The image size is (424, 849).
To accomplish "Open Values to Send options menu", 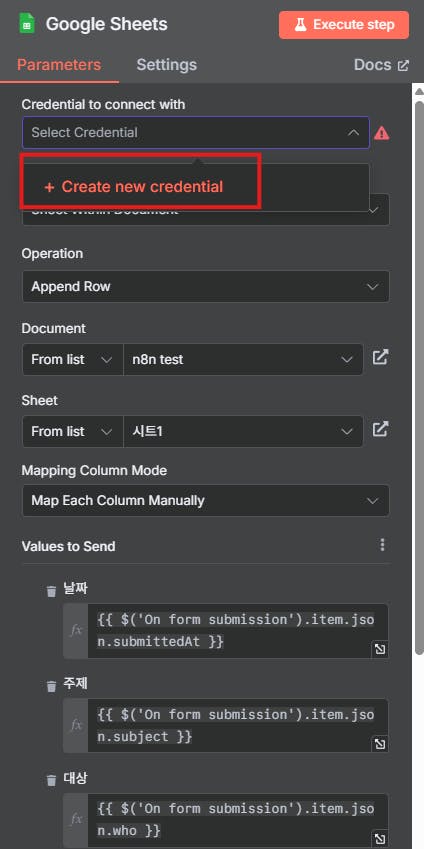I will click(382, 545).
